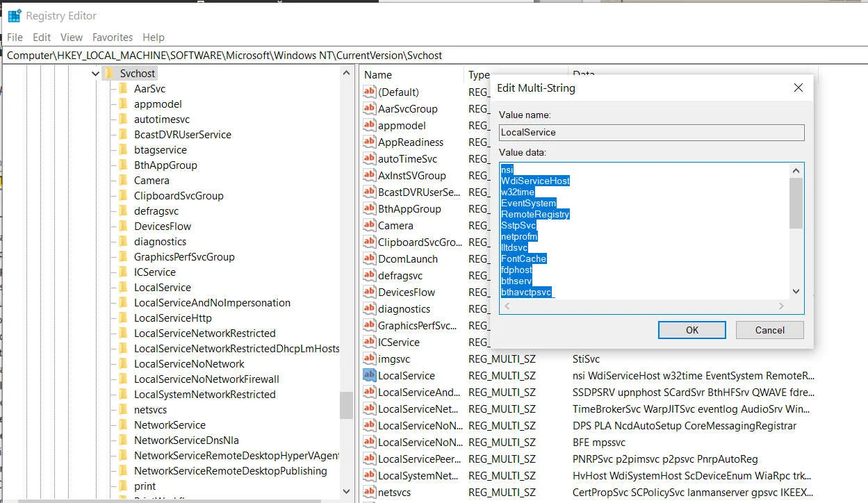Select the diagnostics tree key
The height and width of the screenshot is (503, 868).
click(161, 241)
